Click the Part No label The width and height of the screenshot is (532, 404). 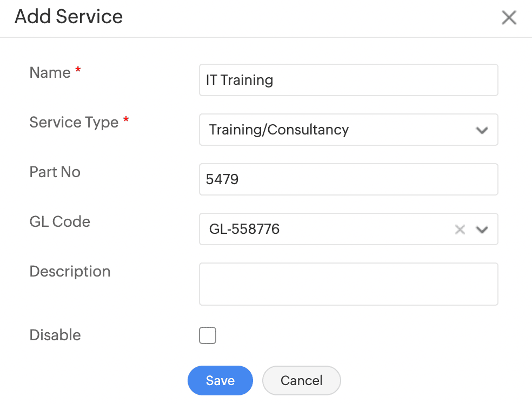point(55,172)
